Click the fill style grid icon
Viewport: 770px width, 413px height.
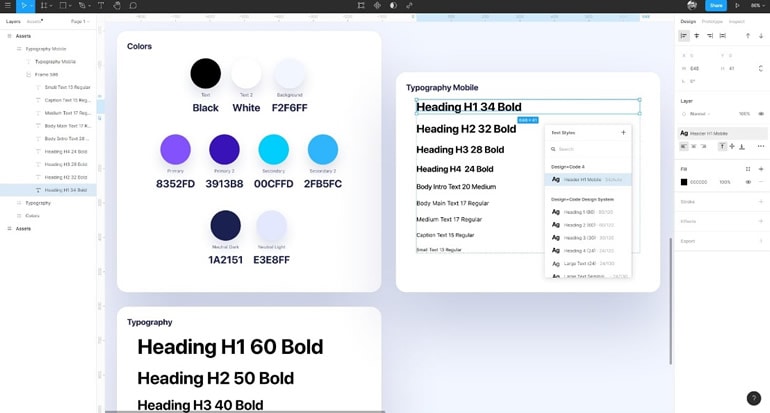(748, 169)
